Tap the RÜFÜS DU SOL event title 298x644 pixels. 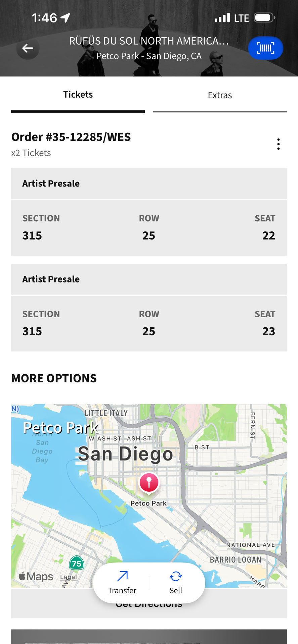click(x=149, y=41)
